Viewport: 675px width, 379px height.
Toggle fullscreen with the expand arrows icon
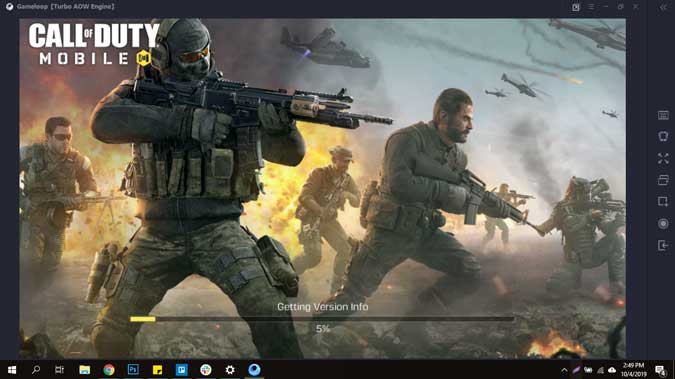[x=663, y=158]
